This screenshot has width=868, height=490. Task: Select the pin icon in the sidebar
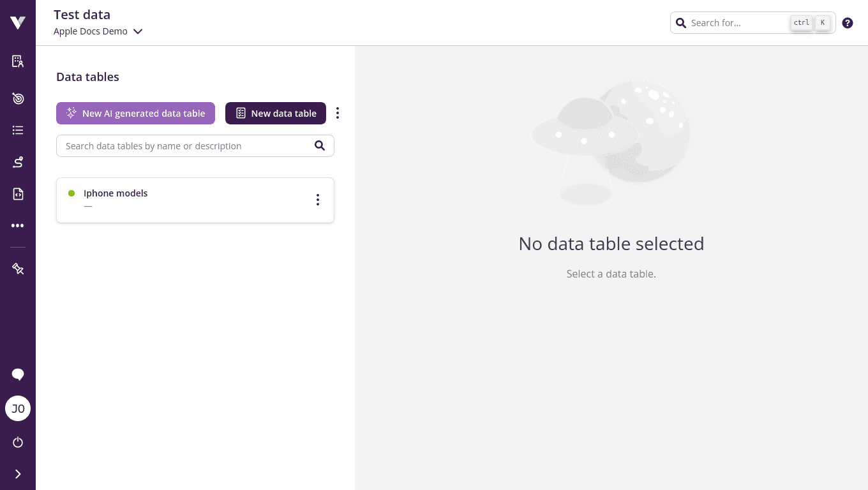pyautogui.click(x=17, y=269)
